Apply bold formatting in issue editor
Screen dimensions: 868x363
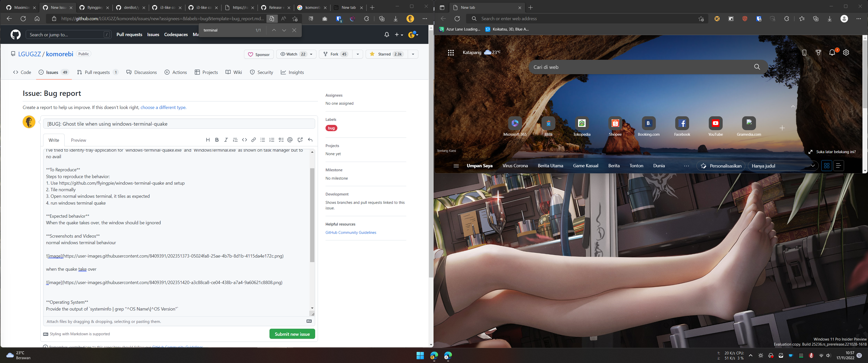click(x=217, y=140)
